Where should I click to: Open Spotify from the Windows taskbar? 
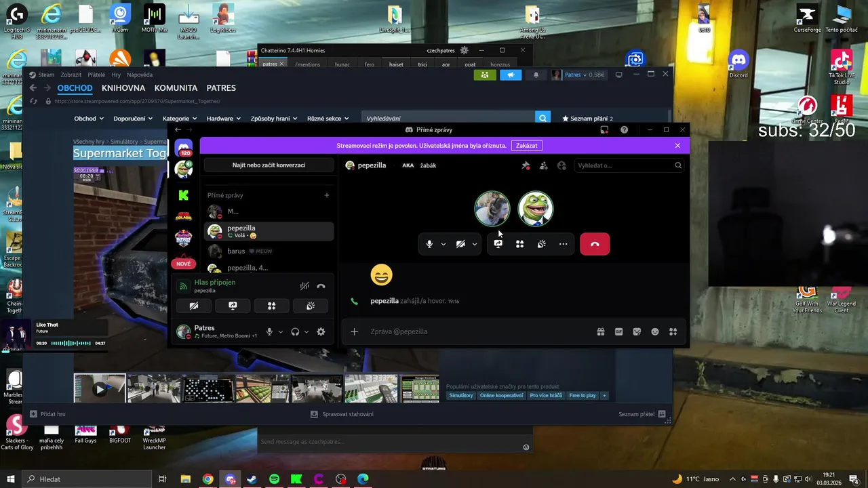pos(274,479)
